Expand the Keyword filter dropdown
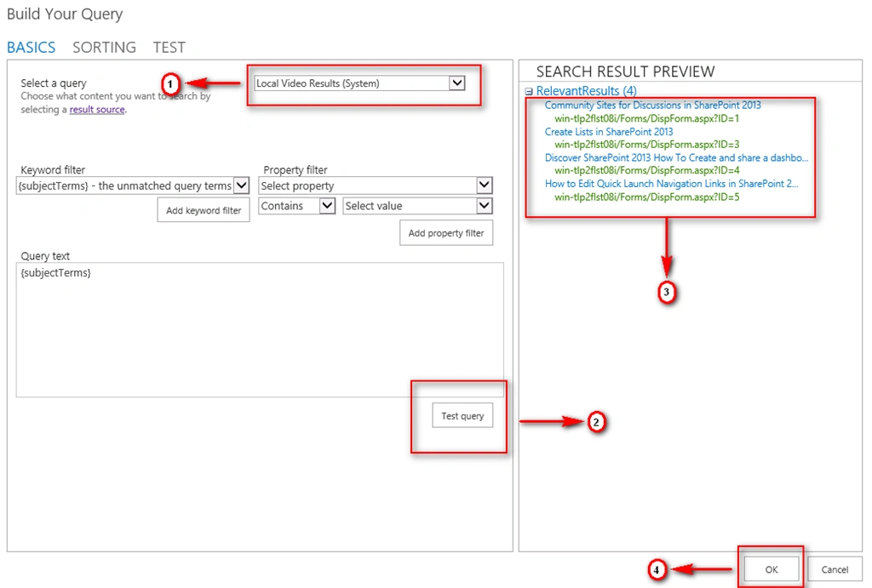 pos(133,186)
